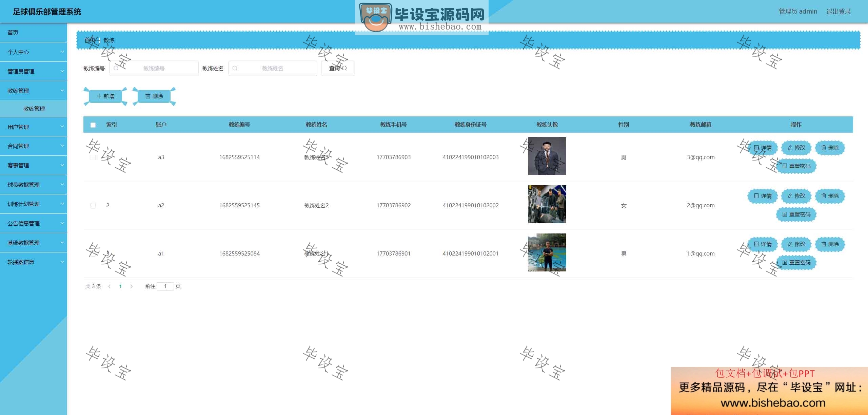868x415 pixels.
Task: Expand the 用户管理 sidebar menu
Action: (34, 127)
